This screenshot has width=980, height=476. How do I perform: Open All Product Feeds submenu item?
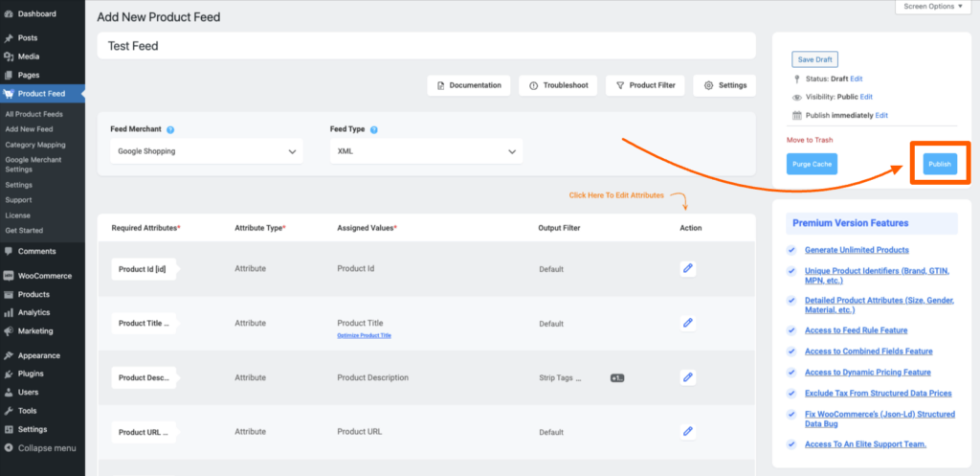coord(33,115)
